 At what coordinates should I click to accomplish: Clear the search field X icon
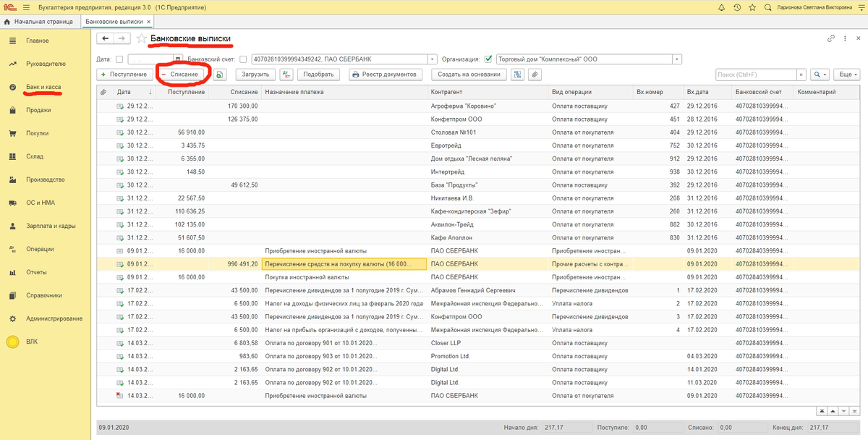pyautogui.click(x=801, y=75)
